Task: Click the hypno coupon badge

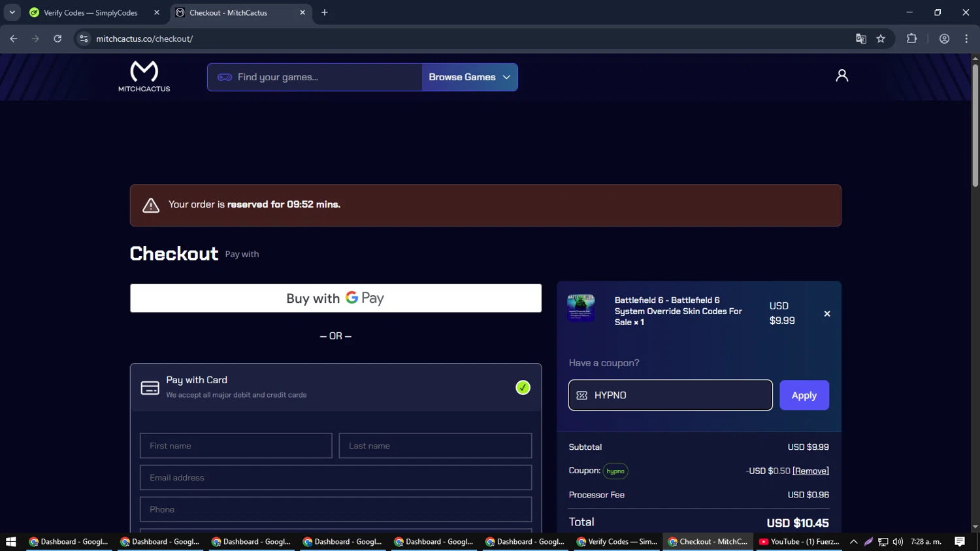Action: click(x=615, y=471)
